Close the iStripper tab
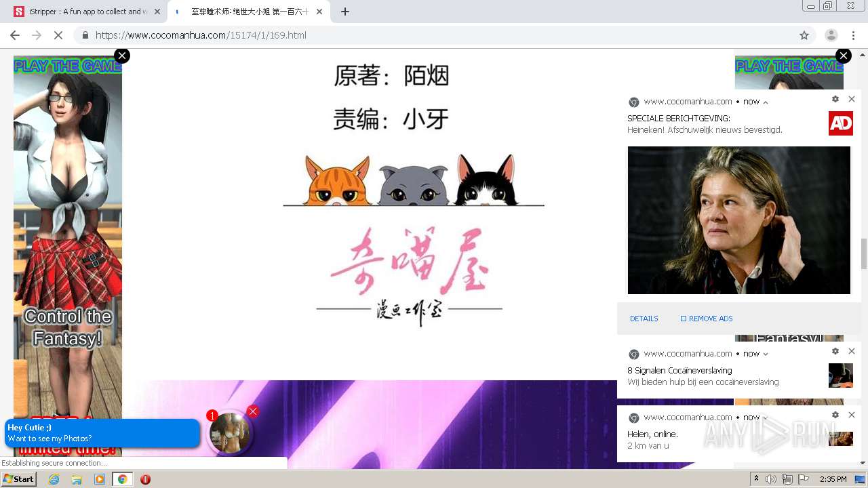 tap(157, 12)
